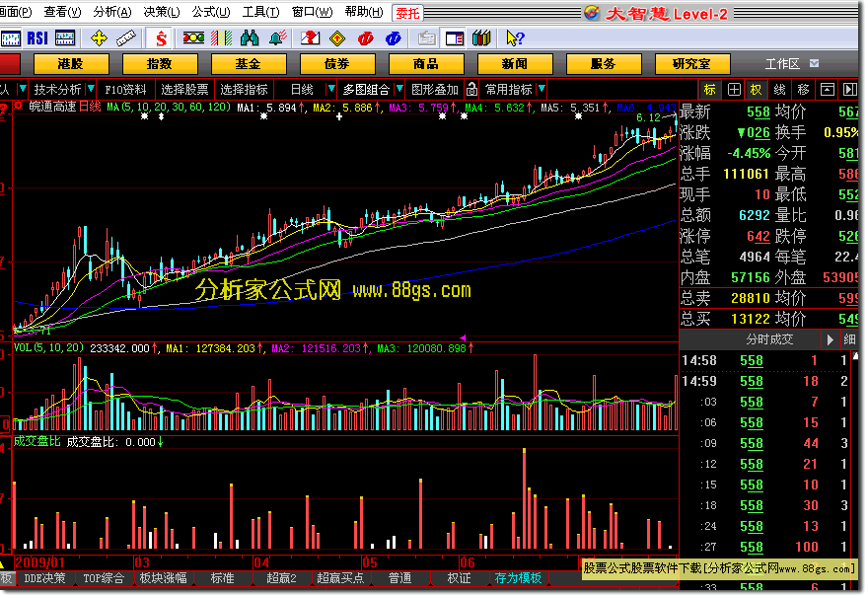Click the yellow four-way move arrows icon

point(99,38)
